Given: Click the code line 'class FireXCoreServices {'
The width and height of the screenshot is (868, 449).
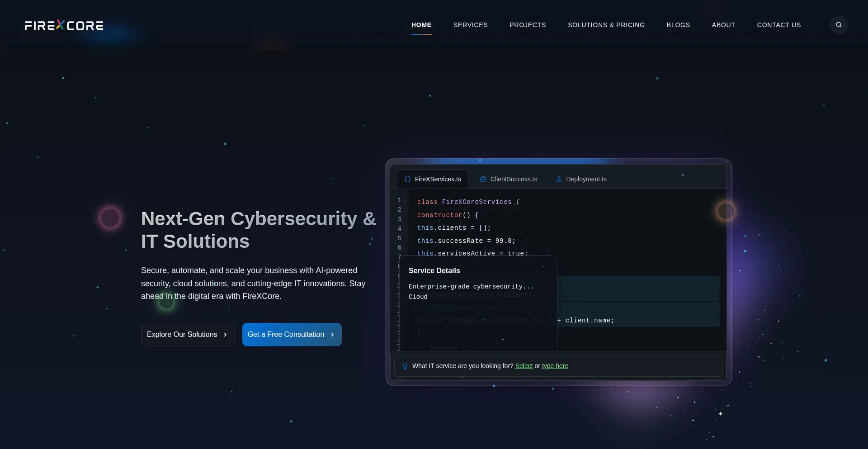Looking at the screenshot, I should [x=468, y=202].
